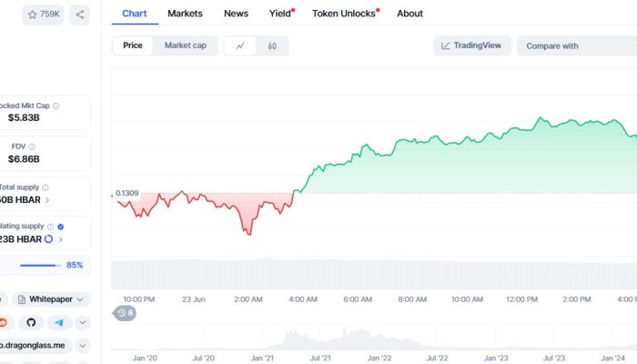
Task: Open the Reddit community icon
Action: point(5,322)
